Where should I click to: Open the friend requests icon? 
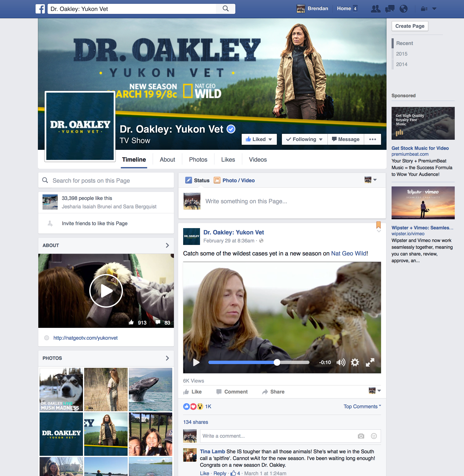[376, 9]
